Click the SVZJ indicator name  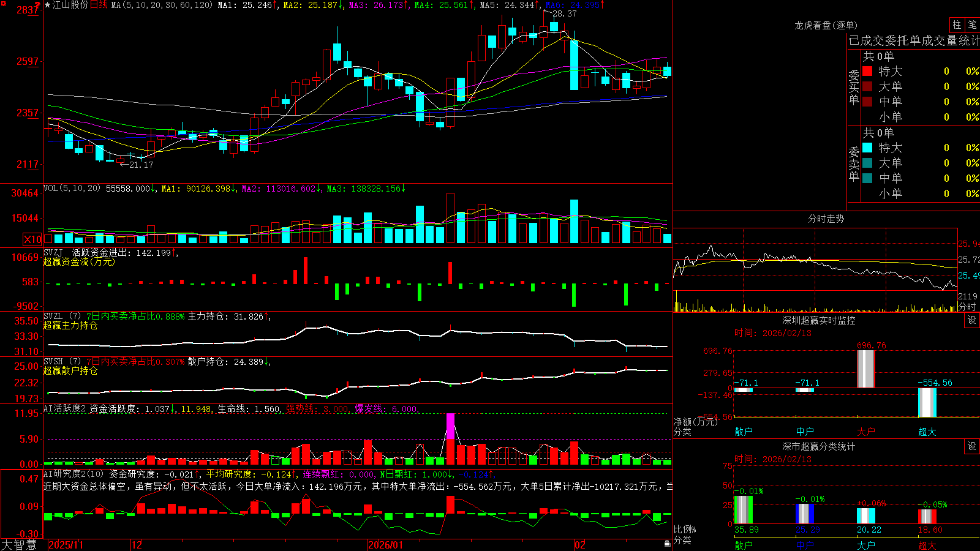coord(53,252)
